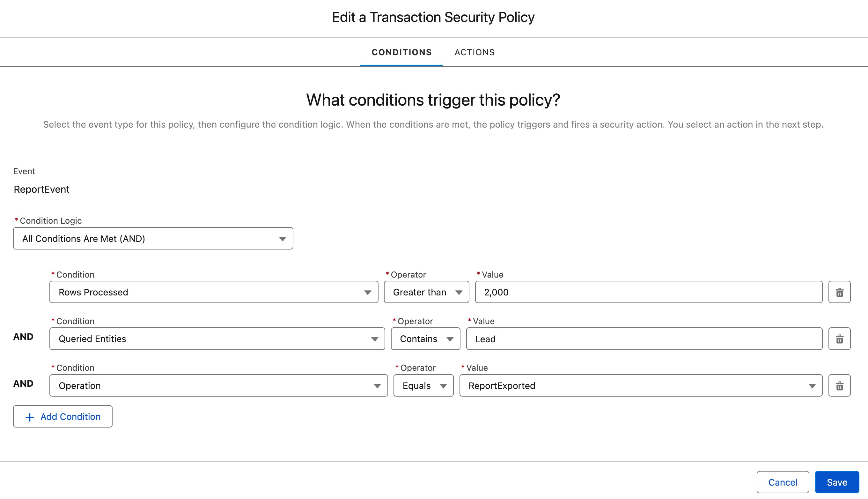
Task: Change the Contains operator dropdown
Action: point(425,339)
